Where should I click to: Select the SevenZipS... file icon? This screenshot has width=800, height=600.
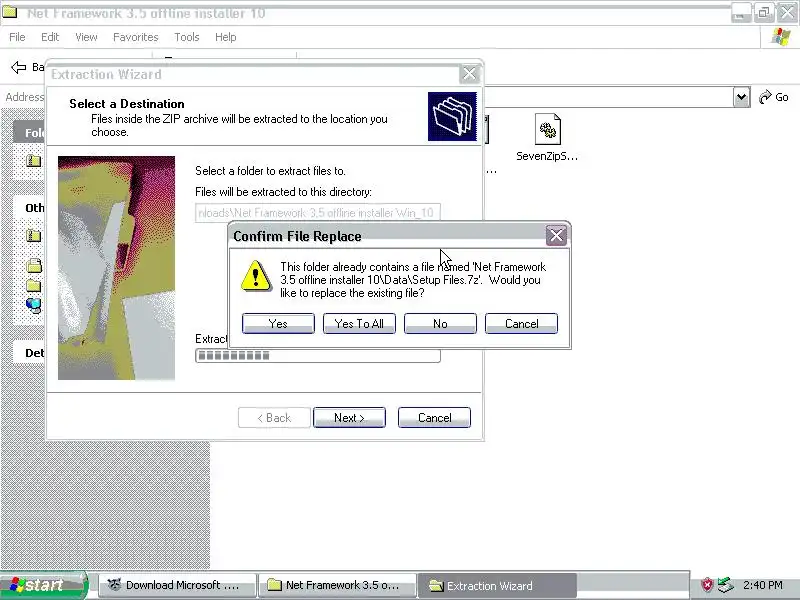pos(547,138)
